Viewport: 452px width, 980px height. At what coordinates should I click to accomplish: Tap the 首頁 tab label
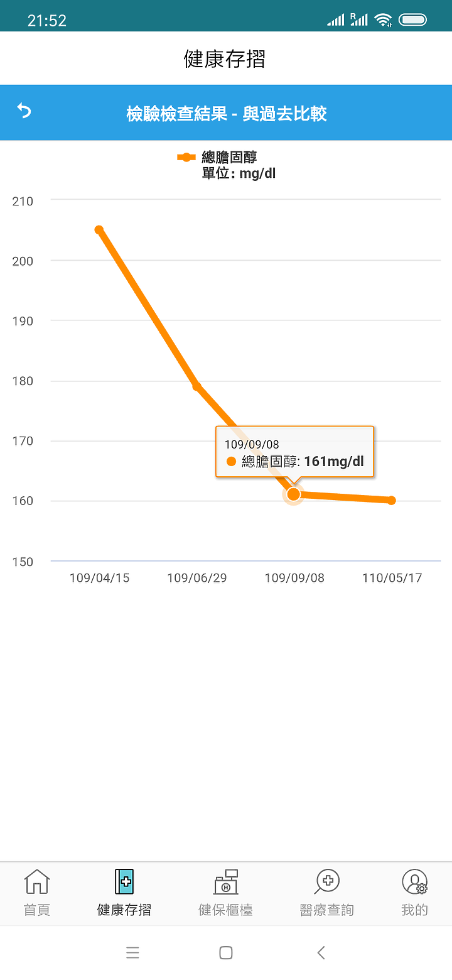37,910
